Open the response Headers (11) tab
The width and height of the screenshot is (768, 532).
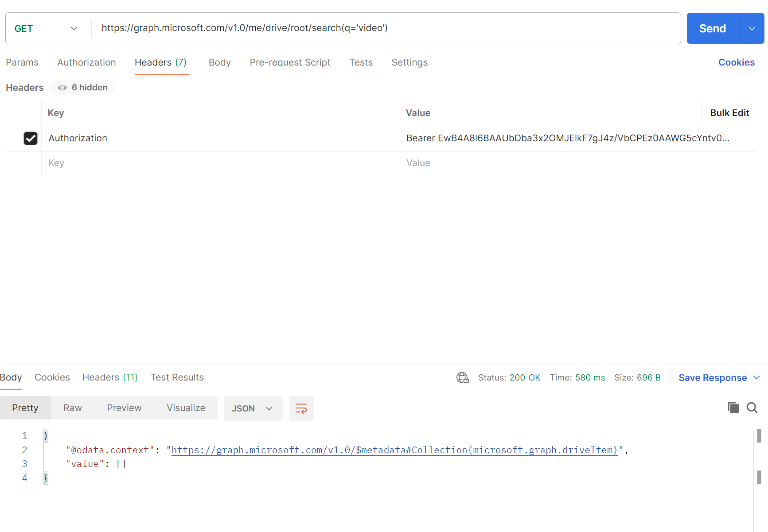pyautogui.click(x=110, y=377)
